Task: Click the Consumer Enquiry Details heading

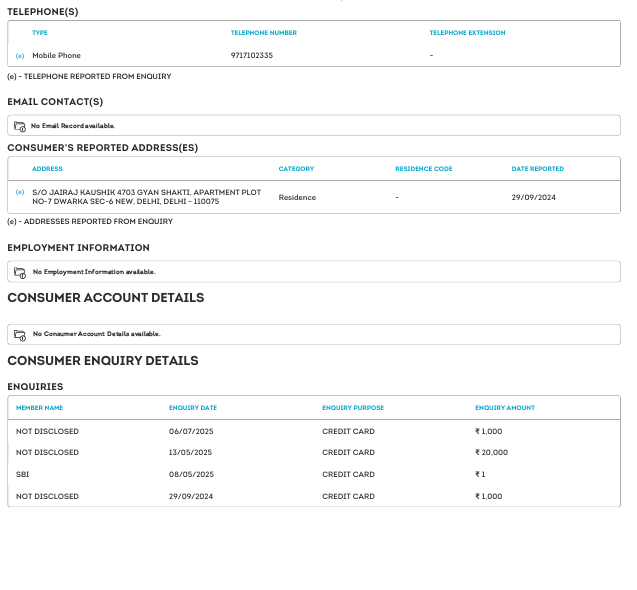Action: pos(103,361)
